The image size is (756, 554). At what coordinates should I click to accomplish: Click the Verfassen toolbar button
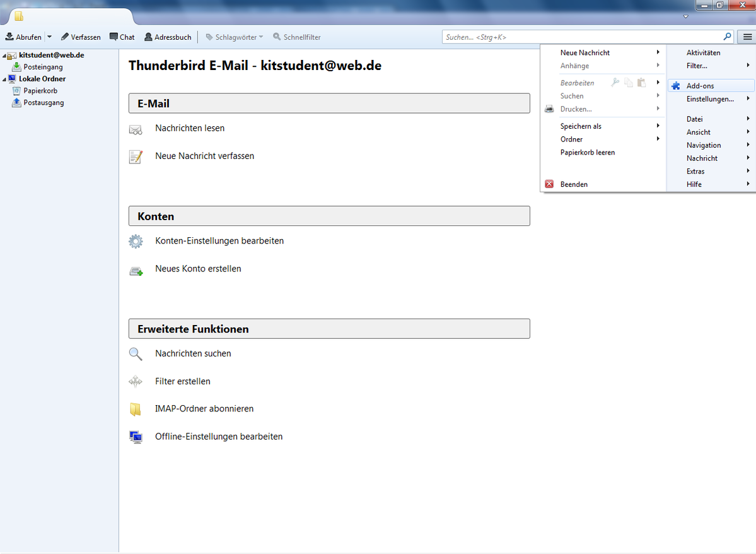point(81,37)
